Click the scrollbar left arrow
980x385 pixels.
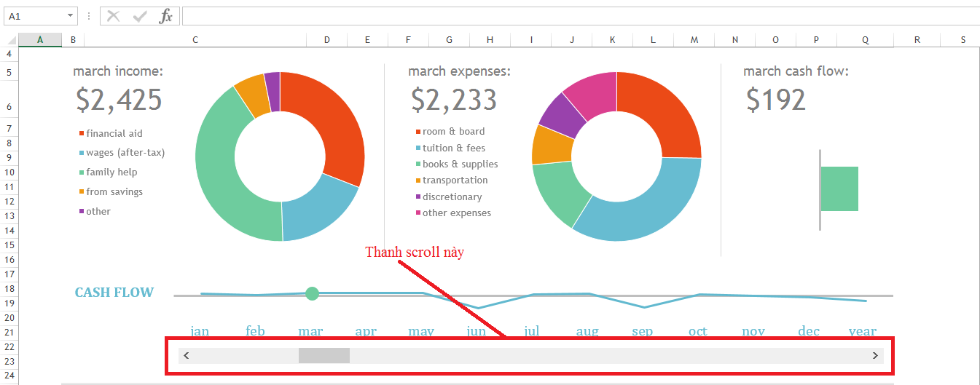click(x=187, y=355)
